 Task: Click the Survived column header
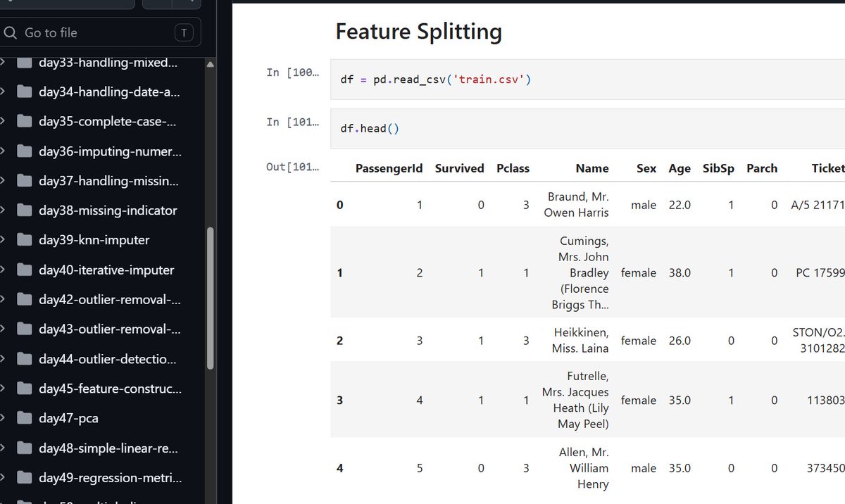(x=459, y=168)
